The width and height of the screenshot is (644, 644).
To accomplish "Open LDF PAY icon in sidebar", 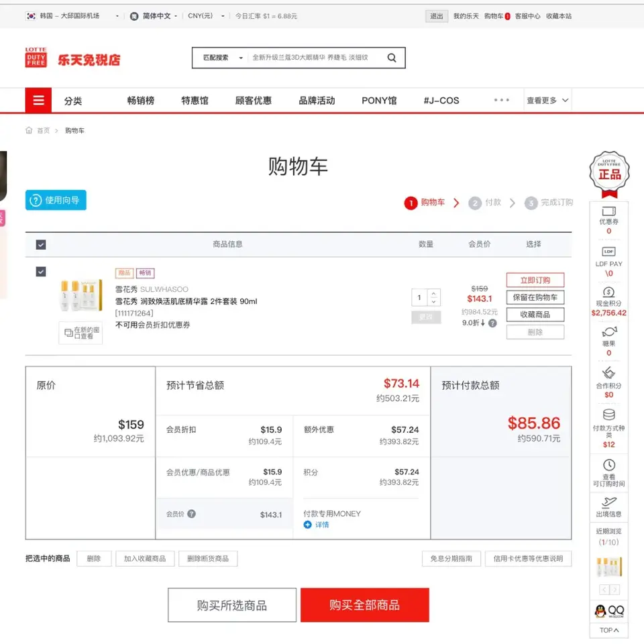I will point(608,252).
